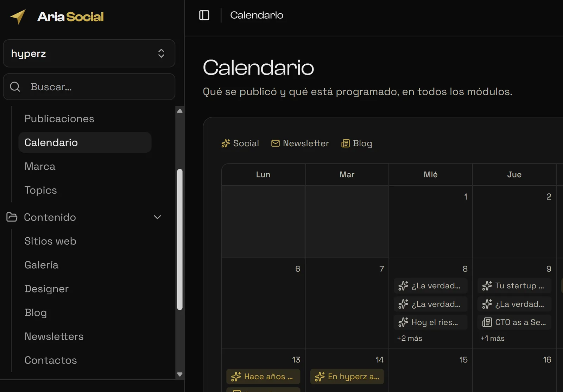Screen dimensions: 563x392
Task: Select day 1 in calendar
Action: pyautogui.click(x=431, y=222)
